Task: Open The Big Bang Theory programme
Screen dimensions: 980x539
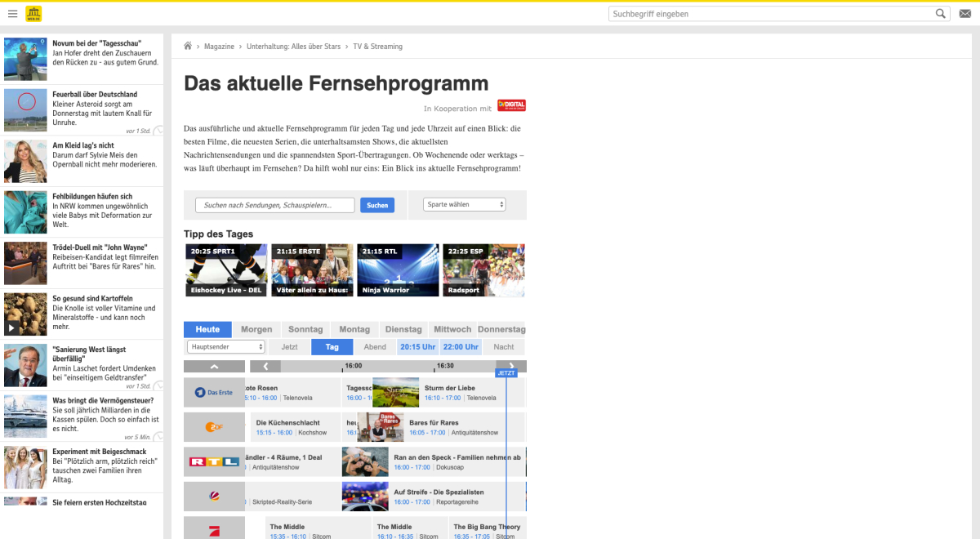Action: click(x=488, y=528)
